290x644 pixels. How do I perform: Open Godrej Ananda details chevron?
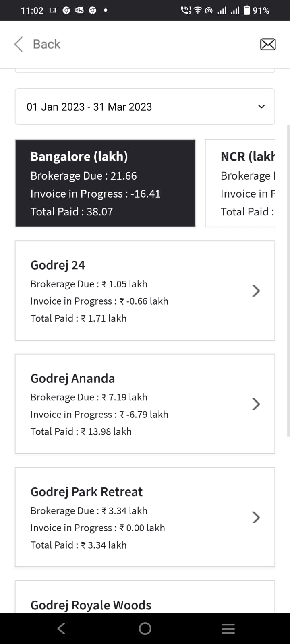coord(256,404)
